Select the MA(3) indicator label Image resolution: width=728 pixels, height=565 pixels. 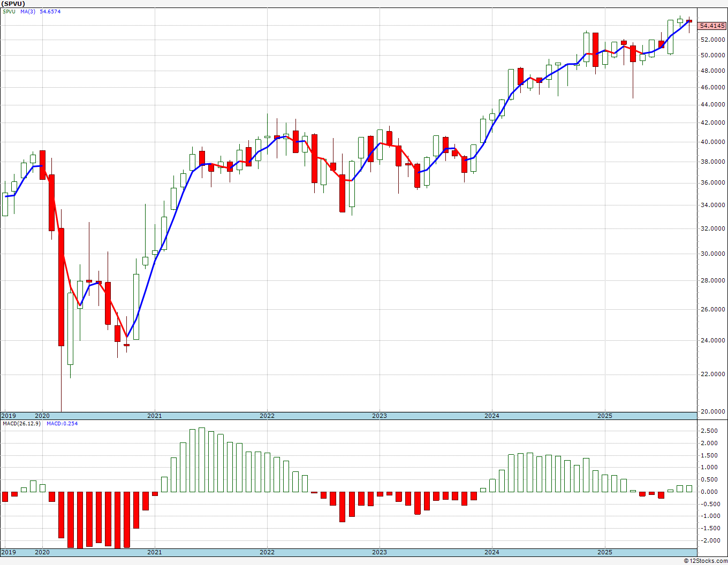tap(27, 11)
